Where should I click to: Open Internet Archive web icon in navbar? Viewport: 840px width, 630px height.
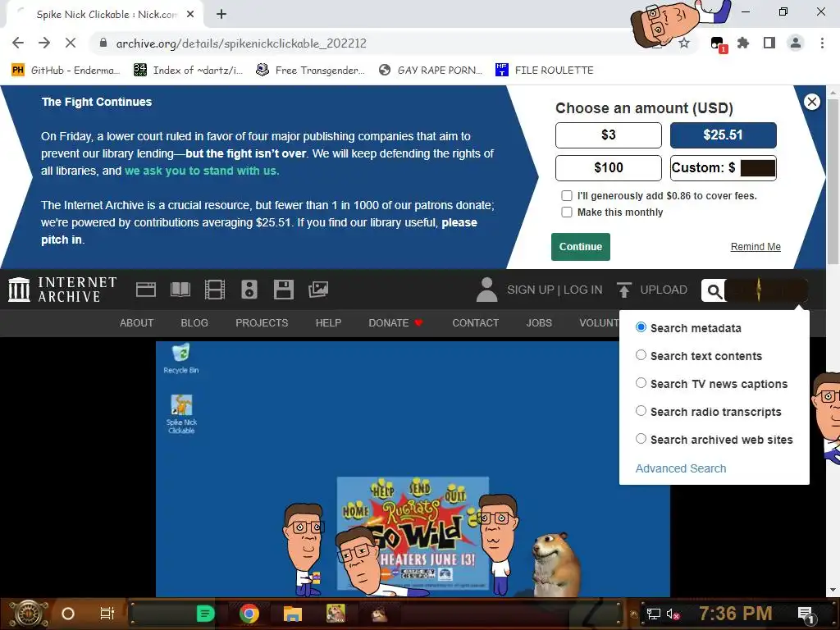146,290
